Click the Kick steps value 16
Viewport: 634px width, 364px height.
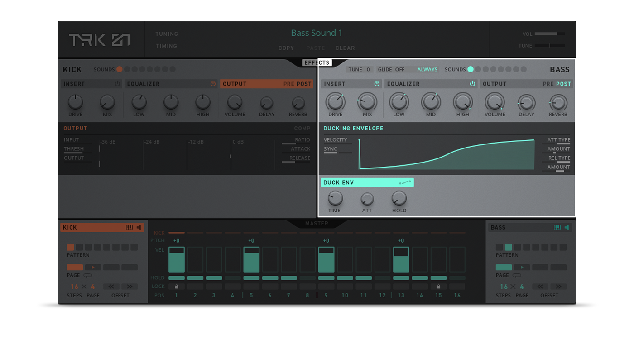pyautogui.click(x=74, y=287)
